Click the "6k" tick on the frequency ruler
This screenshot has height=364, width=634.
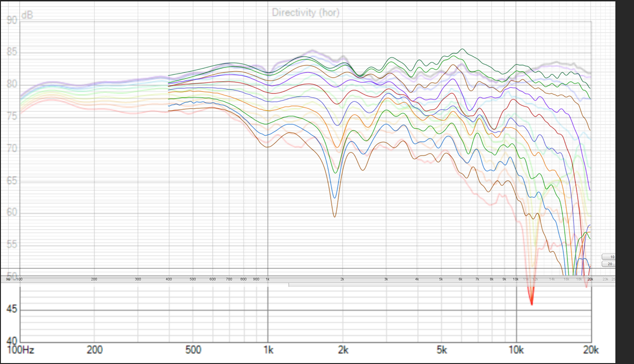460,279
